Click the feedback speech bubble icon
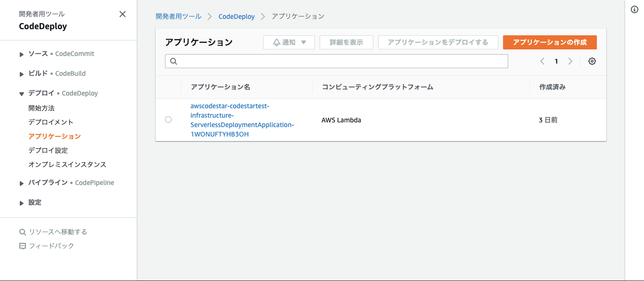 [x=22, y=246]
